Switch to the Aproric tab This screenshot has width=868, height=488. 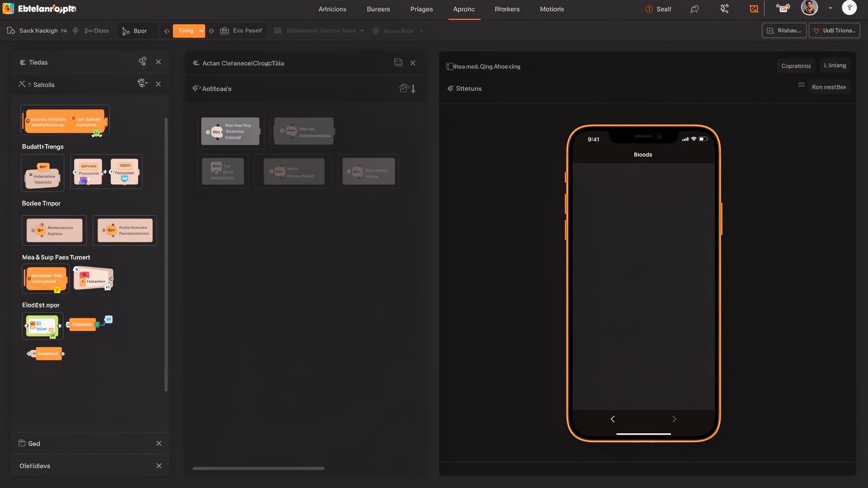[x=464, y=9]
